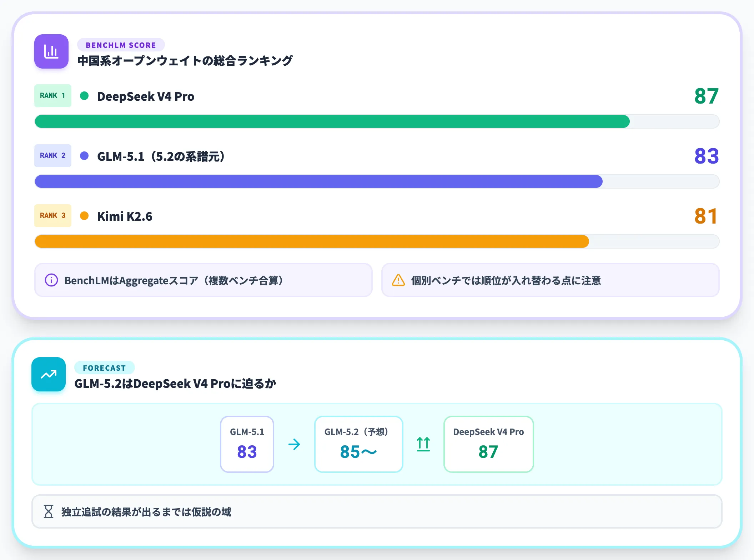Click the RANK 1 badge
Screen dimensions: 754x560
[x=53, y=96]
